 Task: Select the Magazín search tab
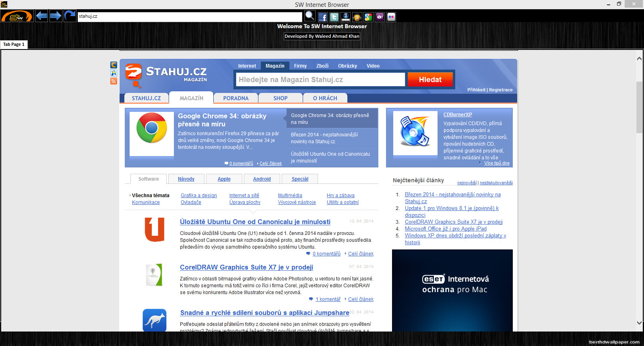pos(275,66)
